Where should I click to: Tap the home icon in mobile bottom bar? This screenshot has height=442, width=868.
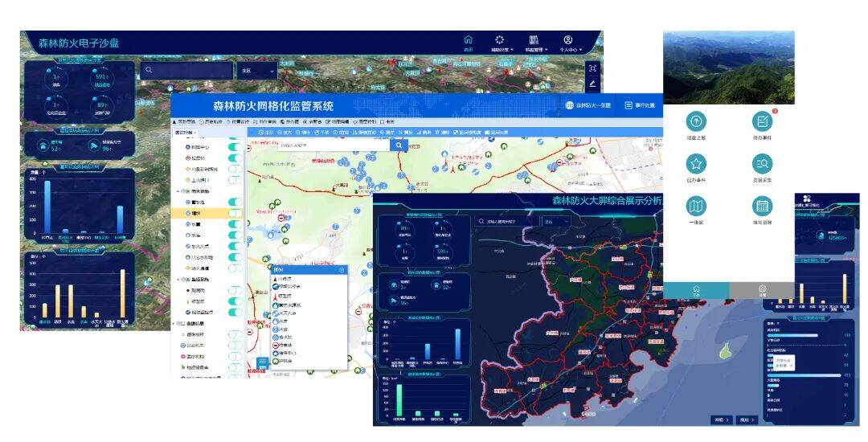(696, 290)
